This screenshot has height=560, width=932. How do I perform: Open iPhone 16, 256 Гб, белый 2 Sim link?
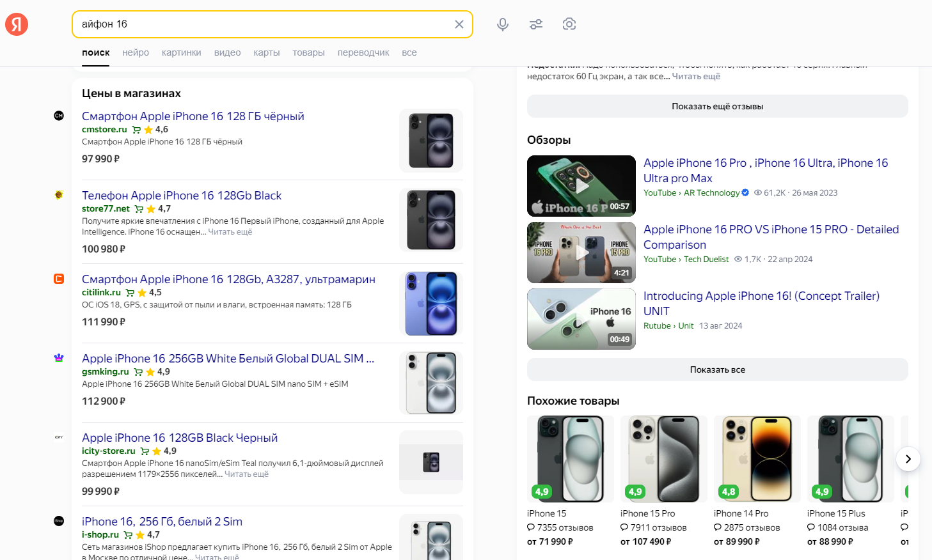point(162,521)
